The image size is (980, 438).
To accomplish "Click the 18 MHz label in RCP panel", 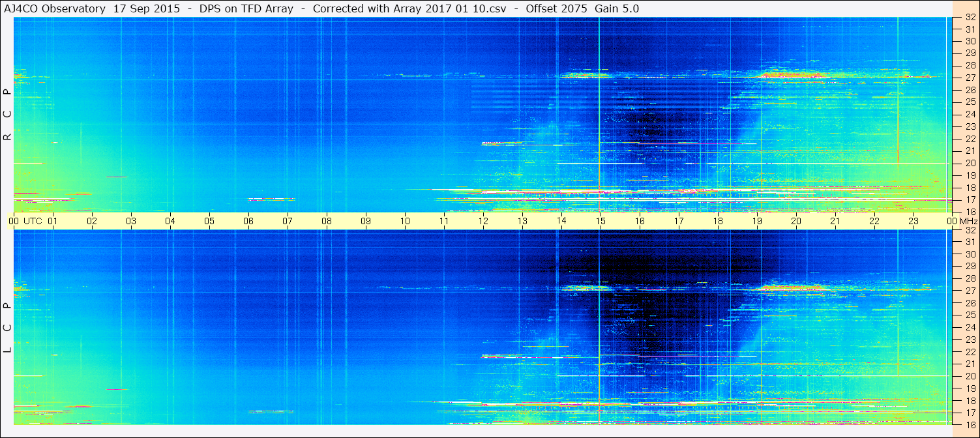I will tap(970, 187).
